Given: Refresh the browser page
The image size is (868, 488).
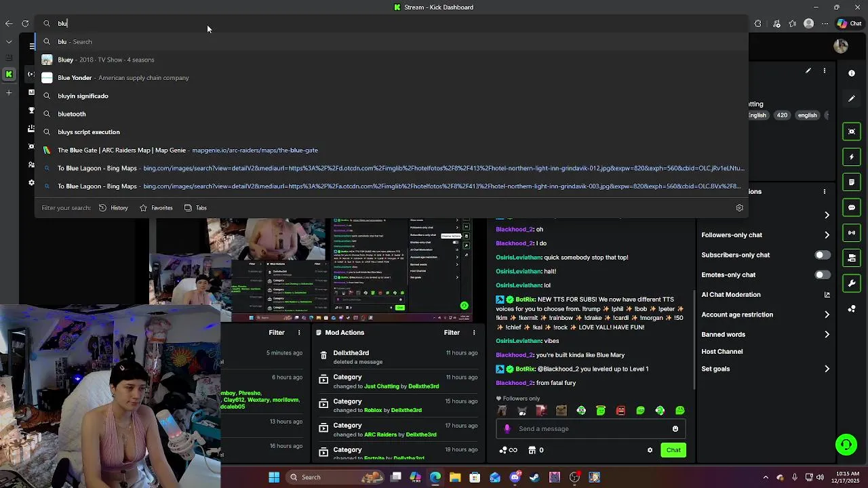Looking at the screenshot, I should (x=25, y=24).
